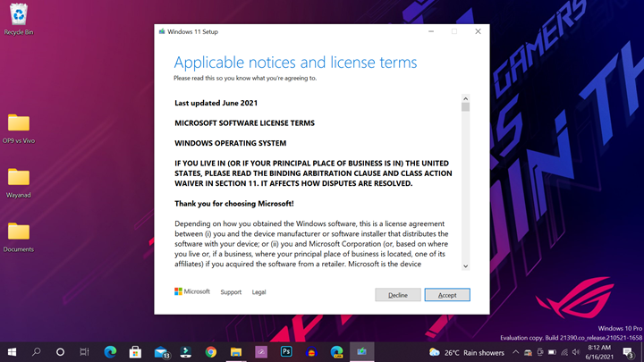The height and width of the screenshot is (362, 644).
Task: Click 'Thank you for choosing Microsoft!' text
Action: click(234, 204)
